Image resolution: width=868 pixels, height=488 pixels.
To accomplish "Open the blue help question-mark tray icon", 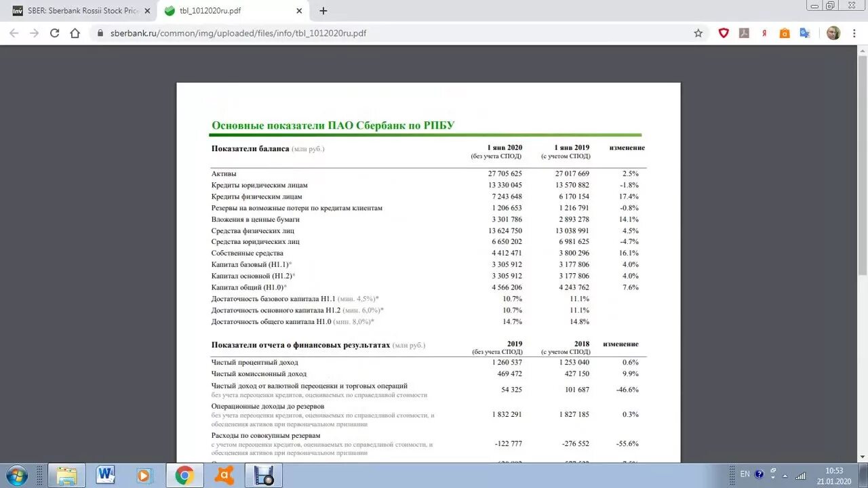I will click(759, 474).
